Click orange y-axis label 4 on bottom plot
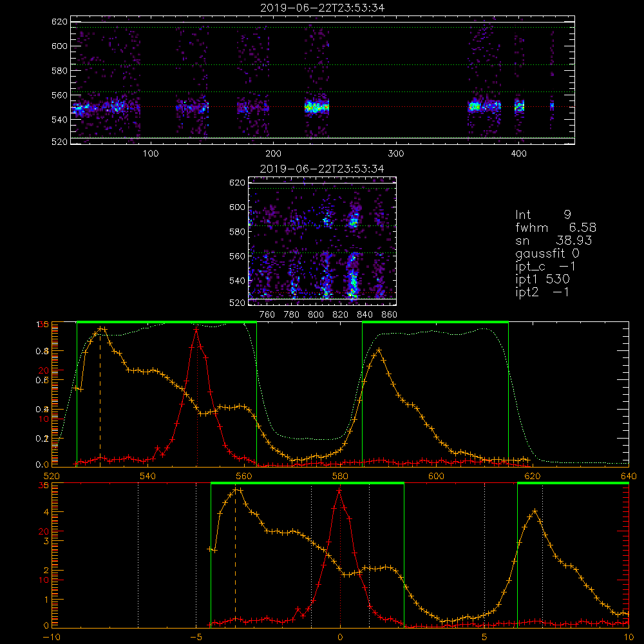 46,512
